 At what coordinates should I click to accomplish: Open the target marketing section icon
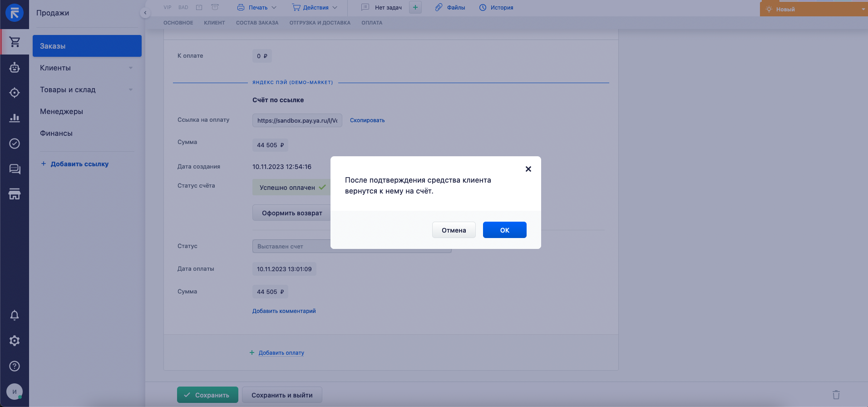[15, 93]
